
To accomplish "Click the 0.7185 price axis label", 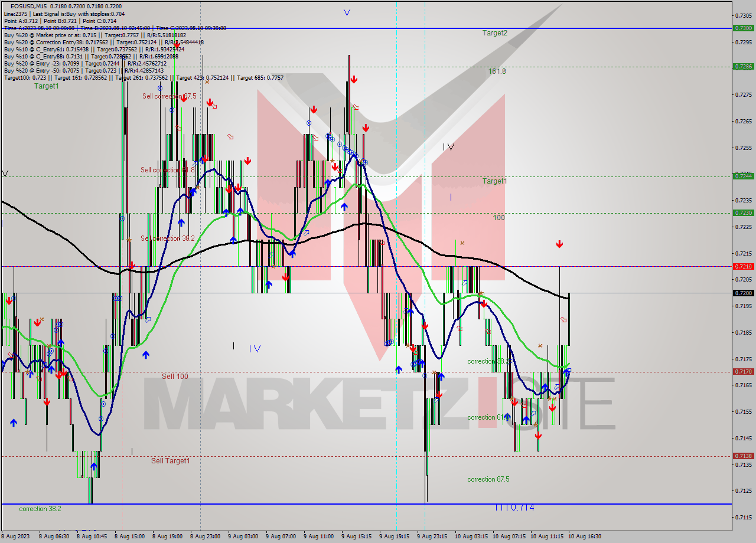I will [x=742, y=333].
